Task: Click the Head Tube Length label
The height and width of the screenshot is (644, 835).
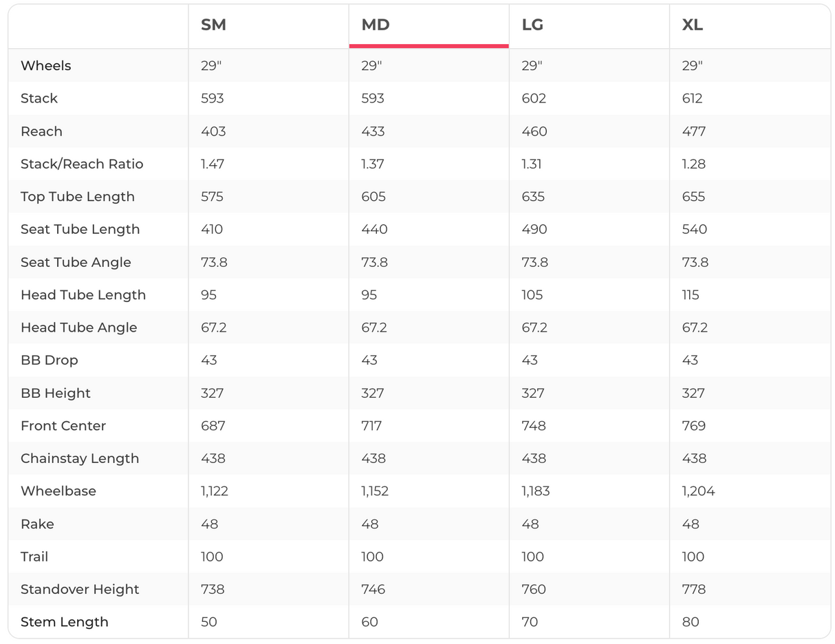Action: point(83,295)
